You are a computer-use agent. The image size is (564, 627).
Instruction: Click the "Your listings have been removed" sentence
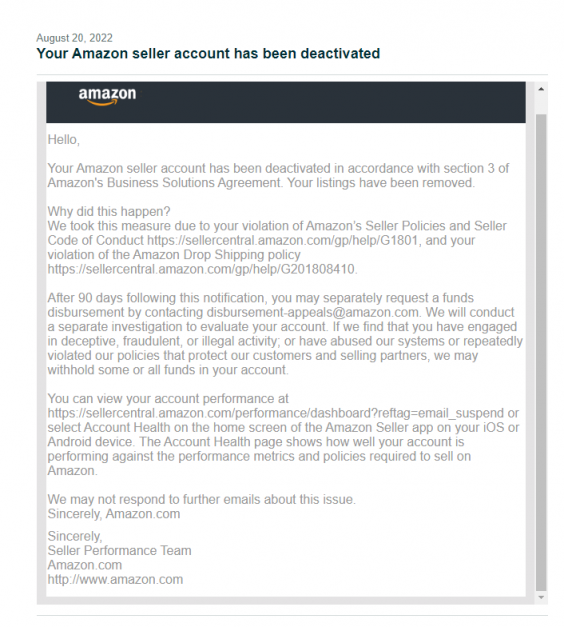coord(381,183)
